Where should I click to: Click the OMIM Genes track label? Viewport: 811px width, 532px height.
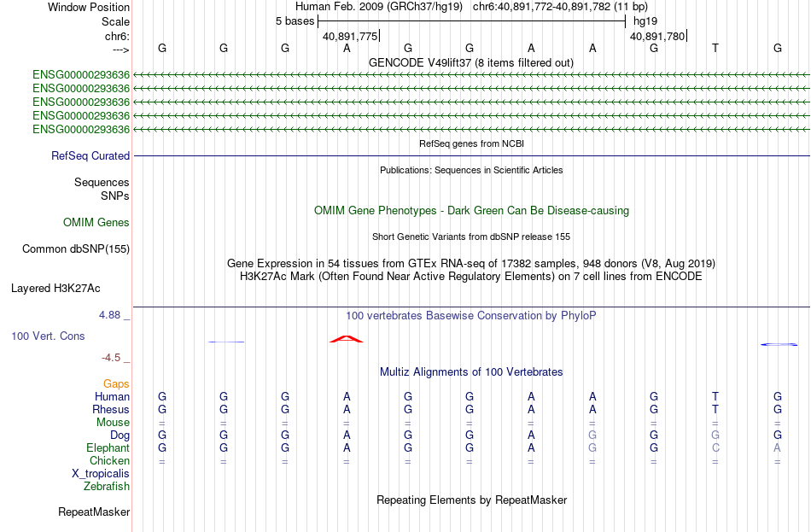click(x=96, y=223)
